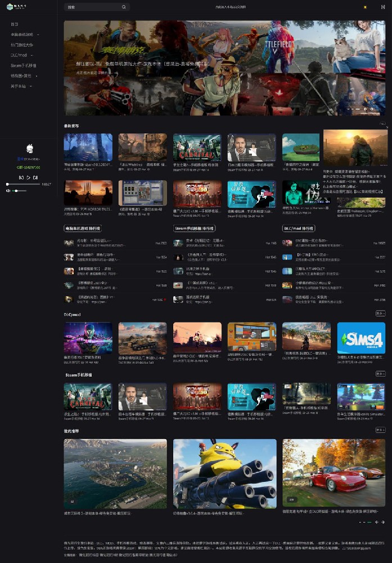Show the previous slide of the hero banner
The image size is (392, 563).
point(366,109)
